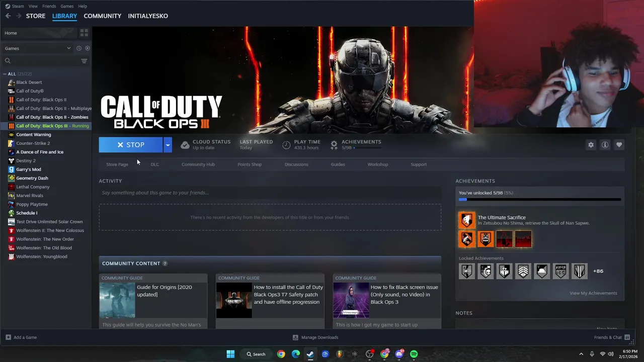The height and width of the screenshot is (362, 644).
Task: Open the Help menu
Action: 83,6
